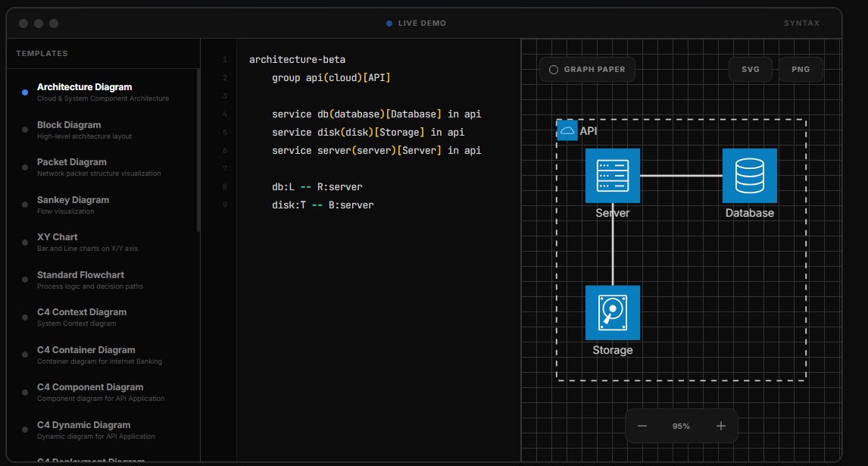Select the XY Chart template

click(58, 236)
